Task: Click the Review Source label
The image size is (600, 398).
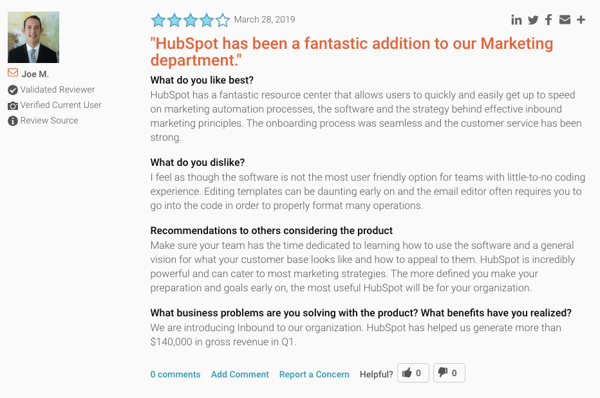Action: tap(49, 121)
